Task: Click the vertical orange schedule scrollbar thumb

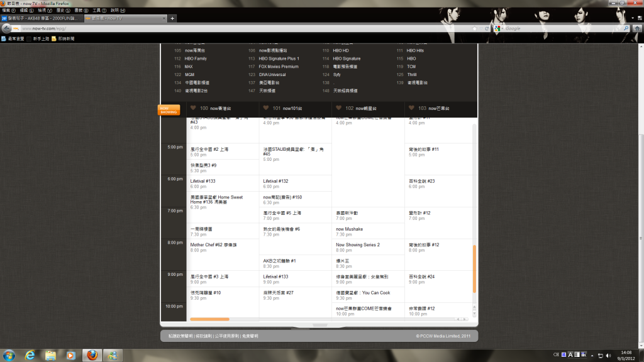Action: (x=474, y=269)
